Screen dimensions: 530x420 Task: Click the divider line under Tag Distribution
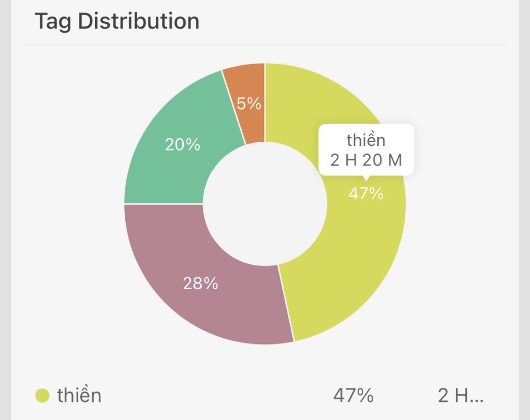pos(265,45)
